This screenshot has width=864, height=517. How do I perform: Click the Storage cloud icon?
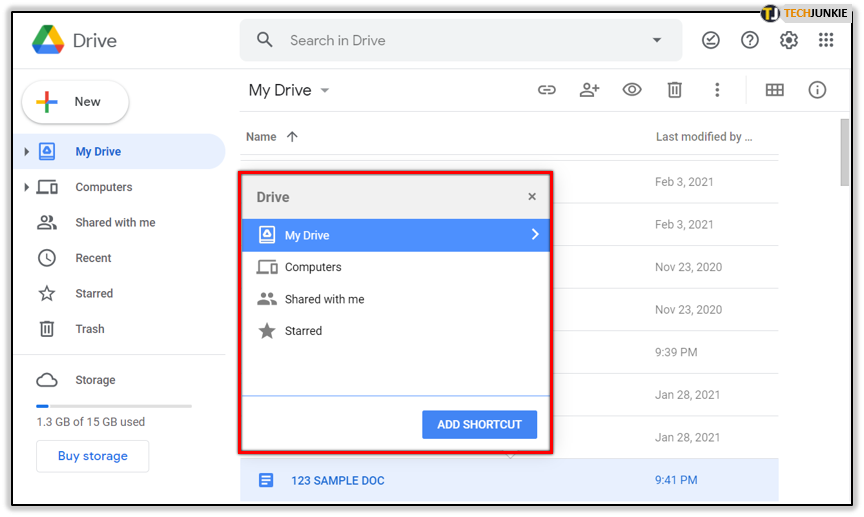[47, 380]
